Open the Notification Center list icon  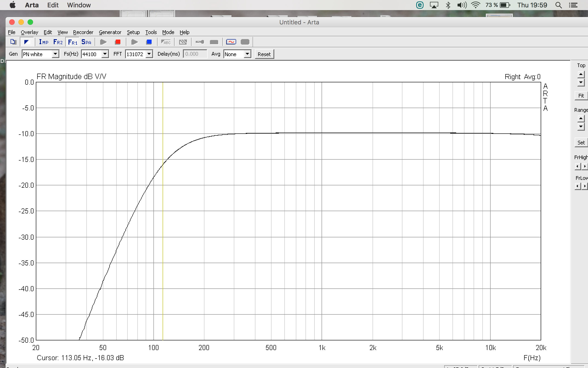(573, 5)
